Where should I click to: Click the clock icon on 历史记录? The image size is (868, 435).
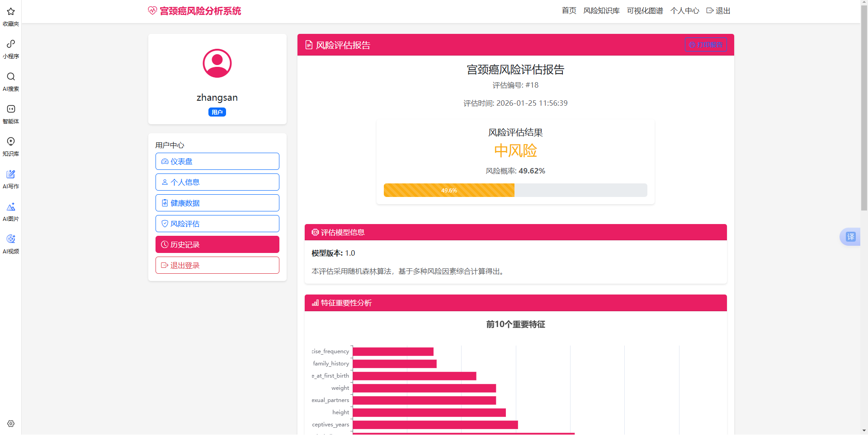164,244
